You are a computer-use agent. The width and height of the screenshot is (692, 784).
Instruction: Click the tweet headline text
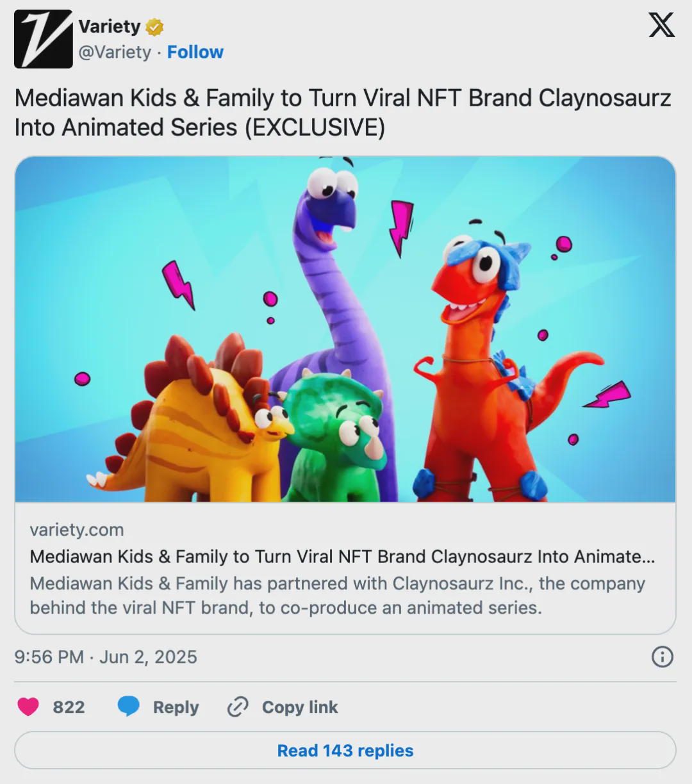[343, 113]
